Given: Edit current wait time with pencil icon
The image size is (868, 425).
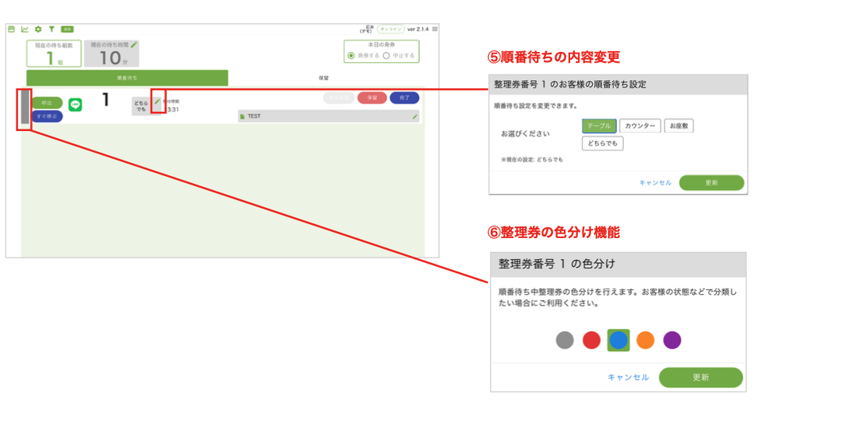Looking at the screenshot, I should pos(133,45).
